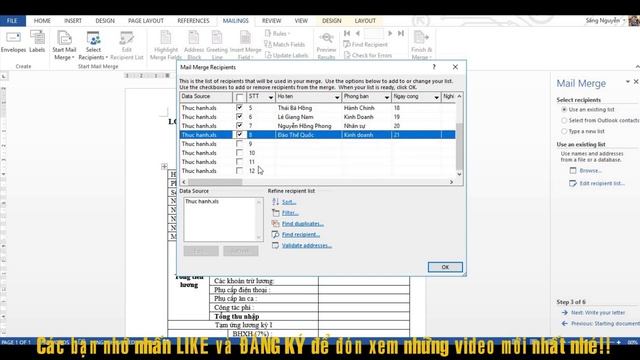Switch to REVIEW tab
The width and height of the screenshot is (640, 360).
(x=271, y=20)
